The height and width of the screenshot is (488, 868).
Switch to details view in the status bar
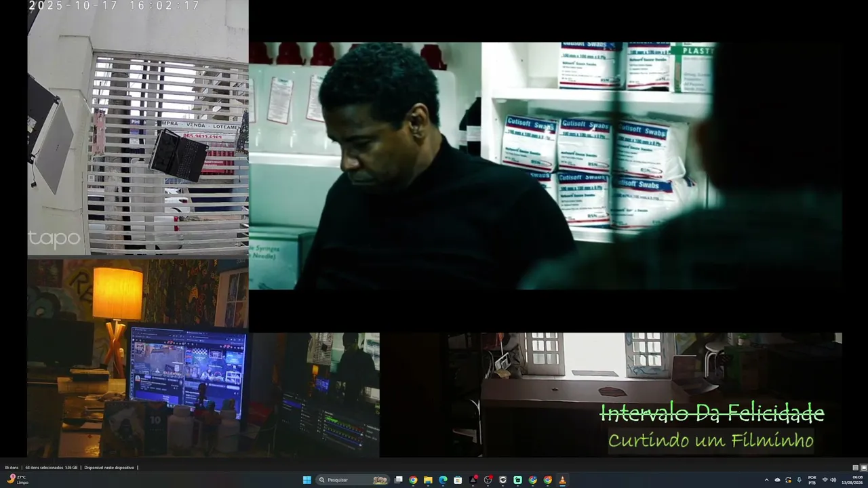click(856, 468)
